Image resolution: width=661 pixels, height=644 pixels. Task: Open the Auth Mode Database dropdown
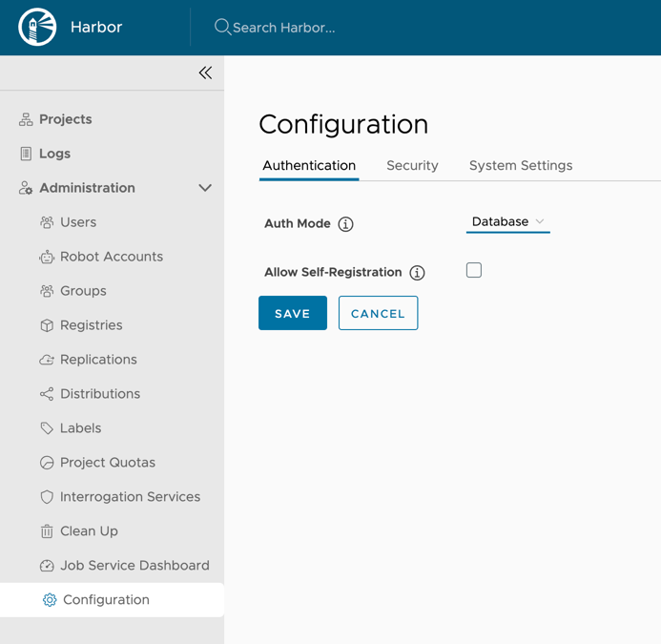(x=507, y=222)
